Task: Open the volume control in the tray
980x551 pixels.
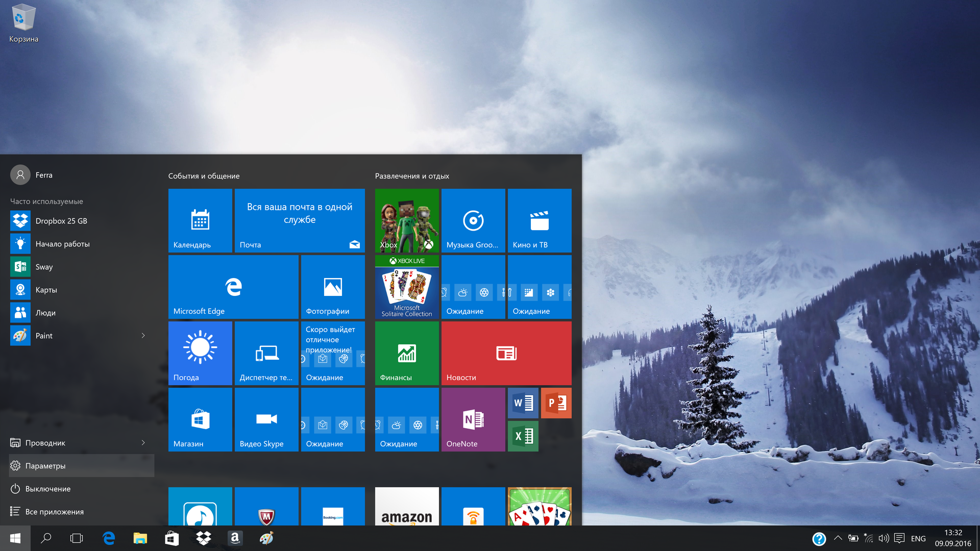Action: (884, 538)
